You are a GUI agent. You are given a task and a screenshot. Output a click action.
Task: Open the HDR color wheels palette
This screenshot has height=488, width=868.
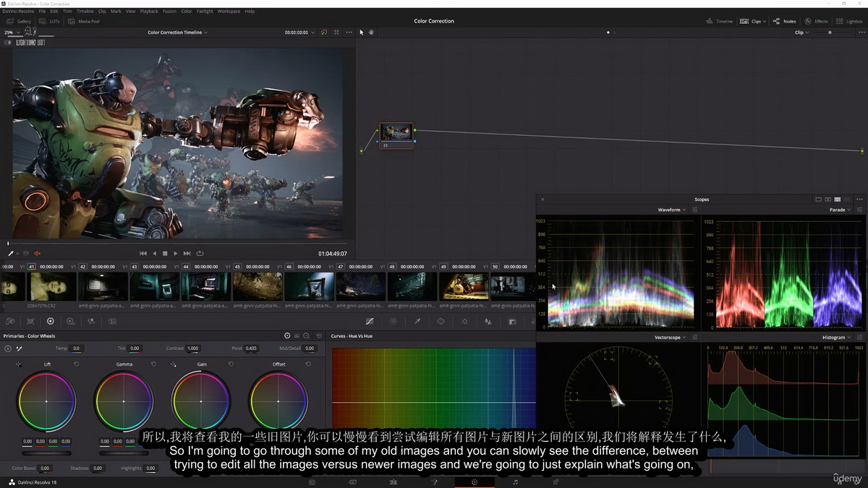click(70, 321)
